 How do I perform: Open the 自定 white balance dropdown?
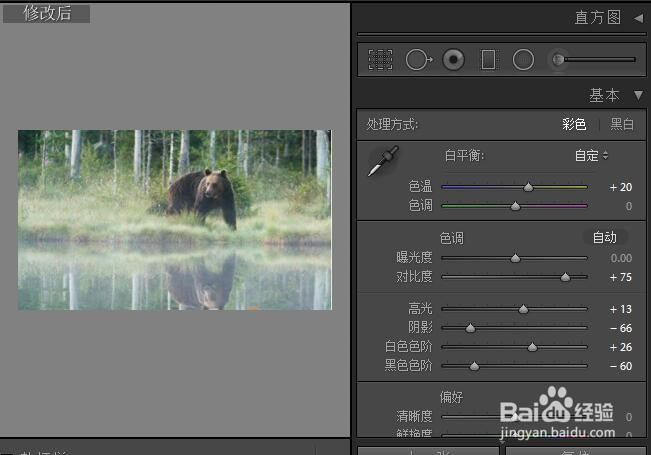tap(591, 156)
